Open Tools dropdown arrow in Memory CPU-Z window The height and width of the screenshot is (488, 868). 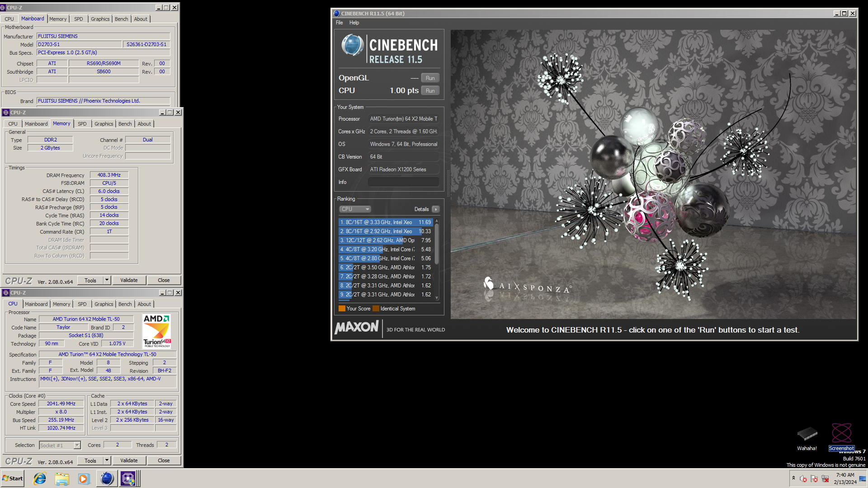107,280
